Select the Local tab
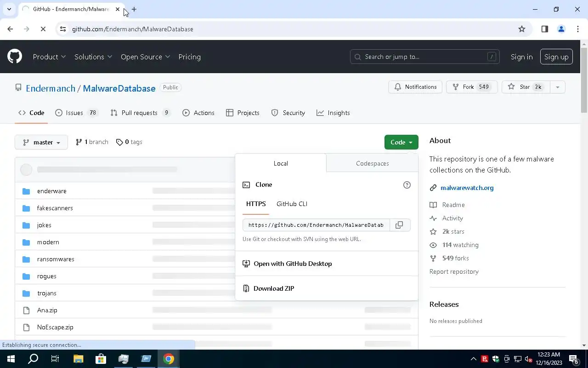 [x=281, y=163]
